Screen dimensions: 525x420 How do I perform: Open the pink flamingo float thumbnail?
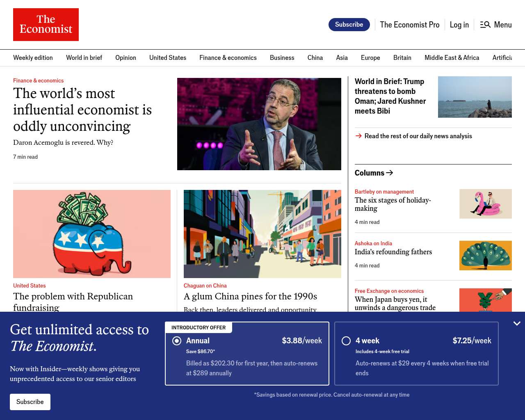[x=486, y=204]
